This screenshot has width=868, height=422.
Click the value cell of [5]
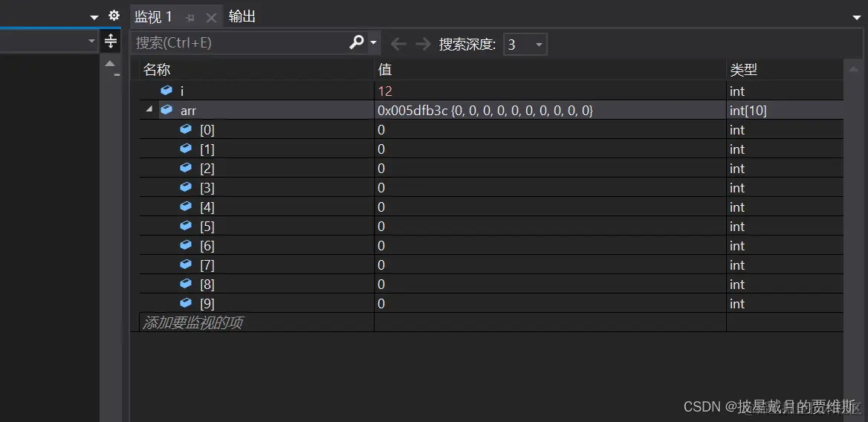550,226
